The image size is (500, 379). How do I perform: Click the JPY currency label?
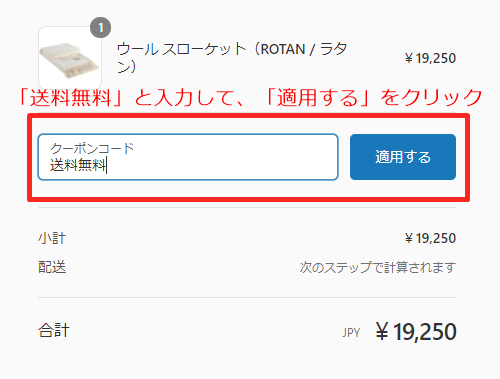pyautogui.click(x=351, y=333)
